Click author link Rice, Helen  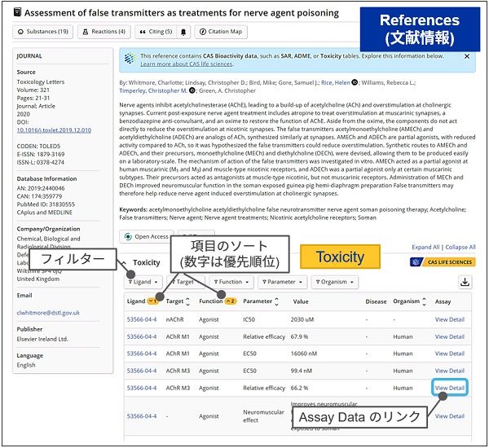[336, 82]
